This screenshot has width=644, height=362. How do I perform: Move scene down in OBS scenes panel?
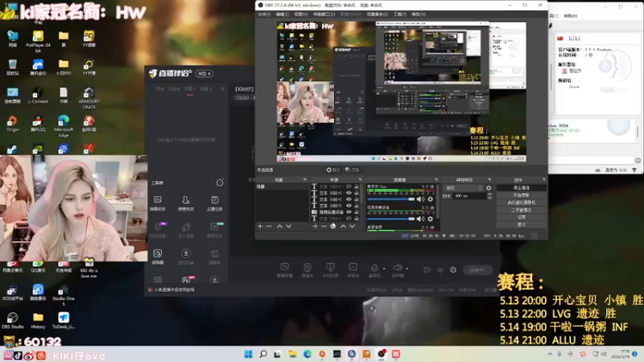coord(288,226)
